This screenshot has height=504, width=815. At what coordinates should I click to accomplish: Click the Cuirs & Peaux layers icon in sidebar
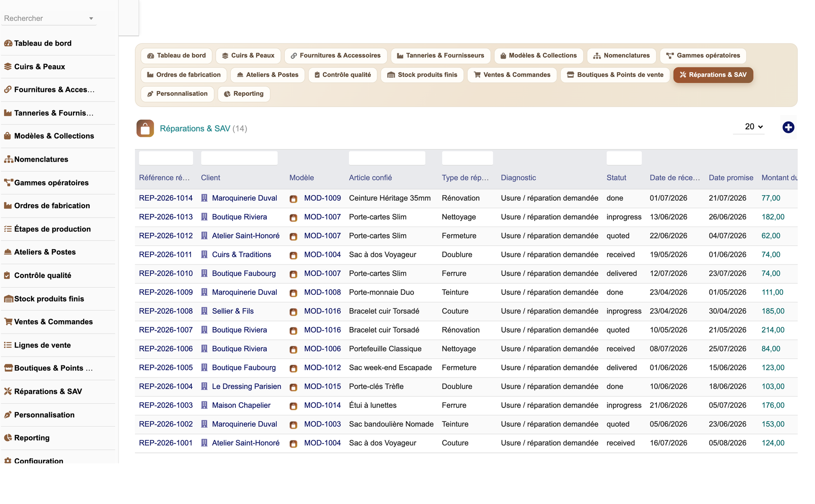(8, 67)
